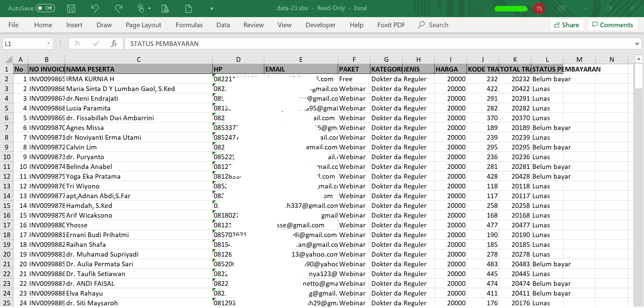644x308 pixels.
Task: Open the Formulas ribbon tab
Action: coord(189,25)
